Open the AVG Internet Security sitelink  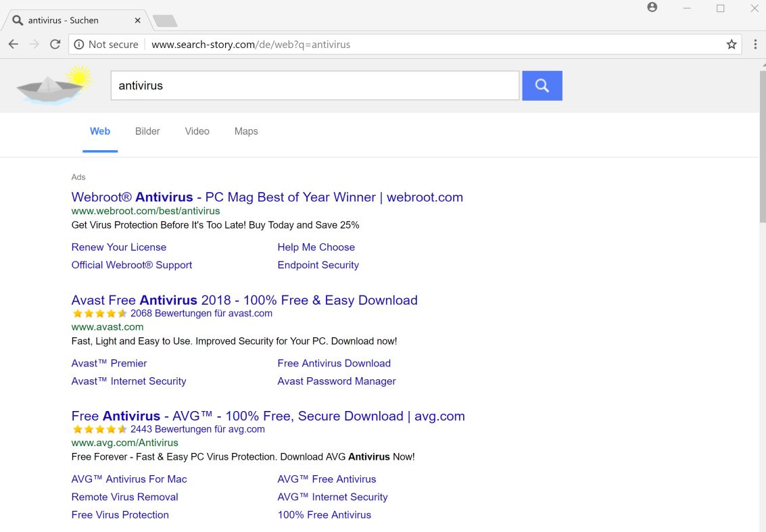[332, 497]
